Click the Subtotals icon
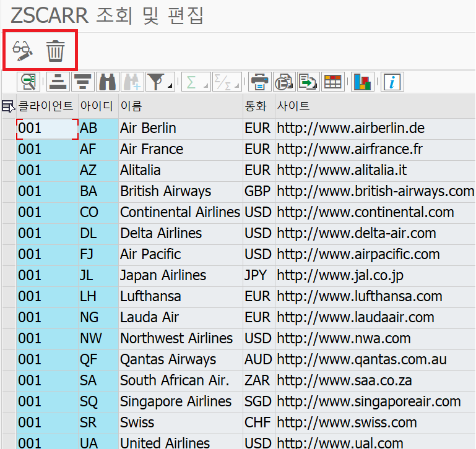The height and width of the screenshot is (449, 476). coord(223,82)
